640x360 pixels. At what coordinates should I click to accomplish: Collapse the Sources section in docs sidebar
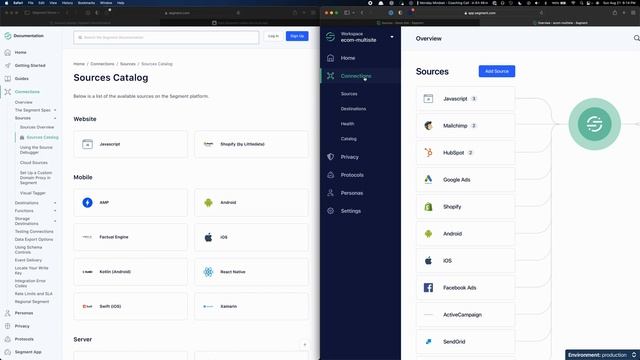point(55,118)
